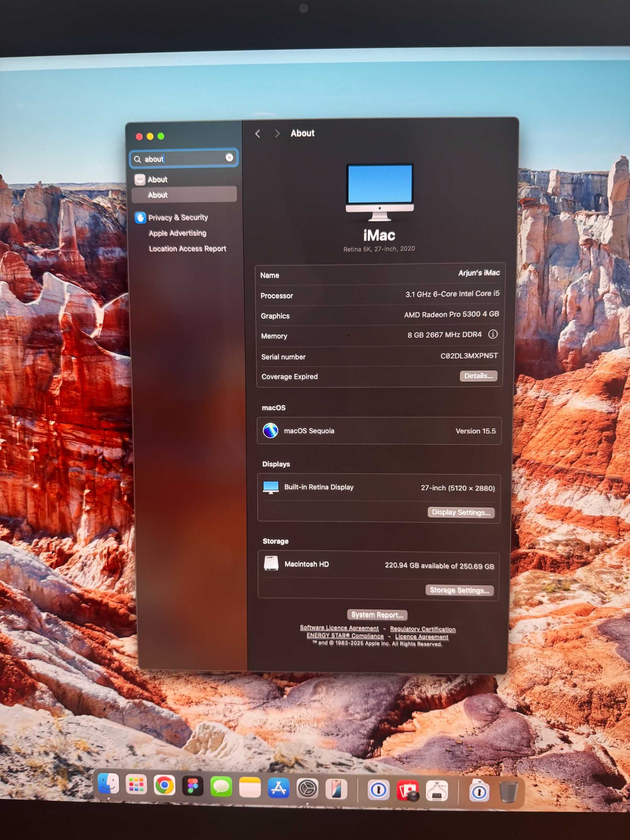Image resolution: width=630 pixels, height=840 pixels.
Task: Open Storage Settings... button
Action: tap(460, 590)
